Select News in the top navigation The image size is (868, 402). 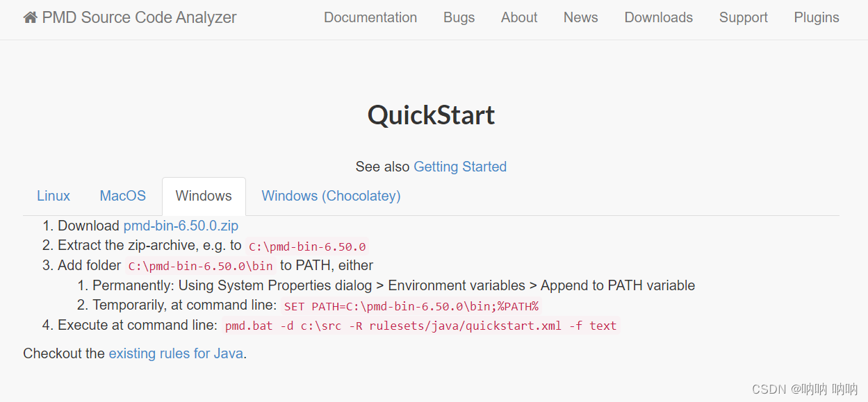tap(581, 17)
